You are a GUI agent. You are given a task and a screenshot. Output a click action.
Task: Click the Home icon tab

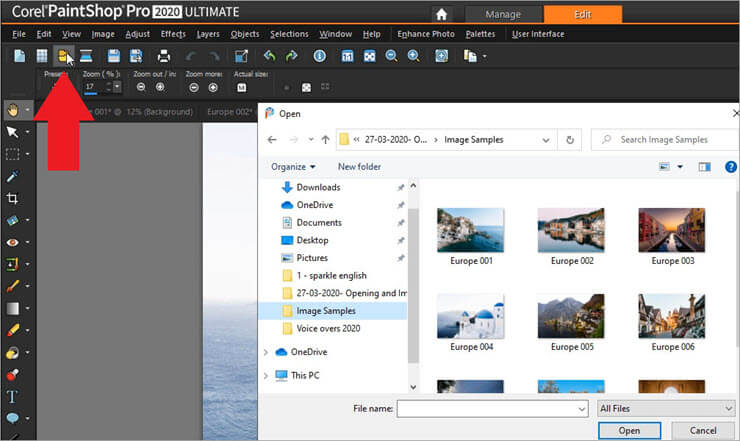click(x=443, y=14)
